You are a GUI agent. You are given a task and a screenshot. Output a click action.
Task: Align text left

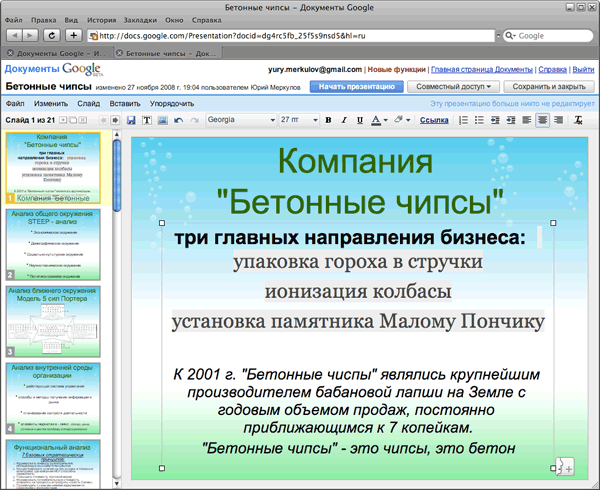pyautogui.click(x=527, y=120)
